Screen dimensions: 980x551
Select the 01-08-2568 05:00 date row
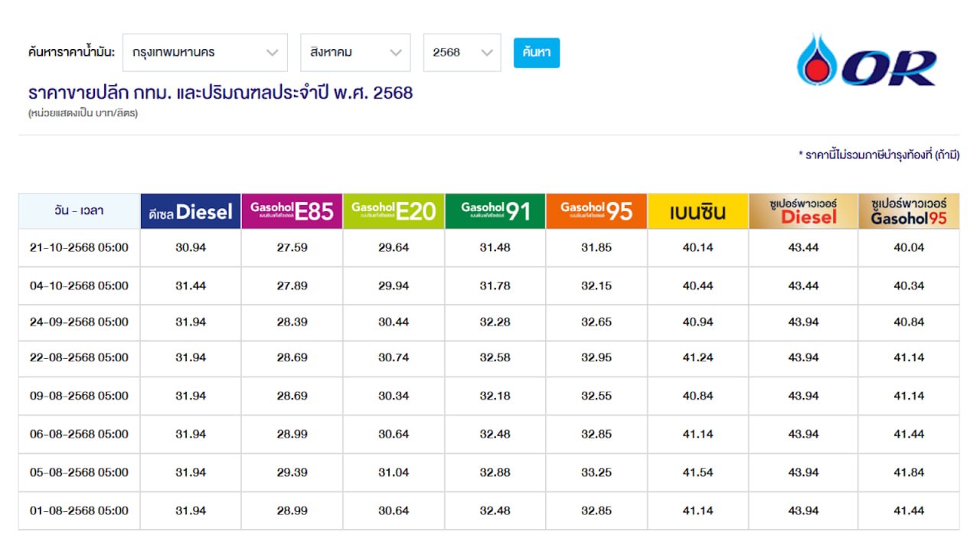pyautogui.click(x=79, y=510)
